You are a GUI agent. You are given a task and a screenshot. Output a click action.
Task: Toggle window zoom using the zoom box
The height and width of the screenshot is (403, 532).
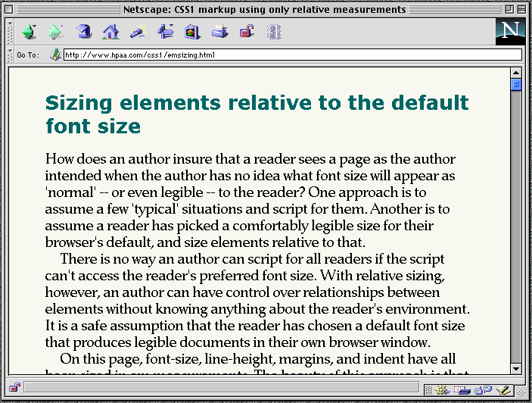pyautogui.click(x=509, y=9)
